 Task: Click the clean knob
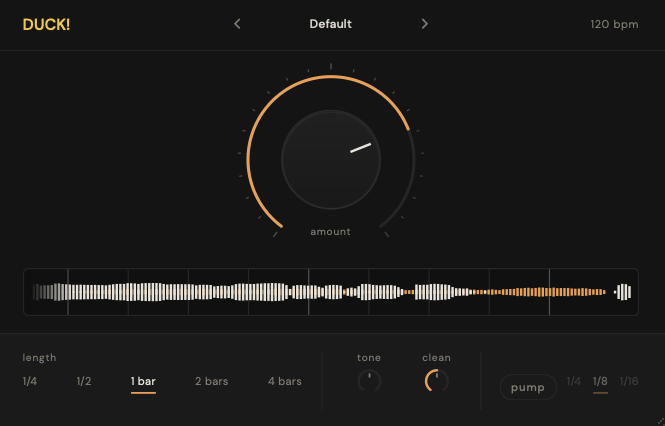pos(436,381)
